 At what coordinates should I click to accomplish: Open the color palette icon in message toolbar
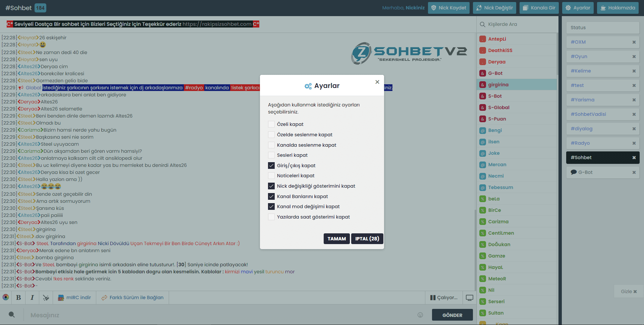[6, 297]
